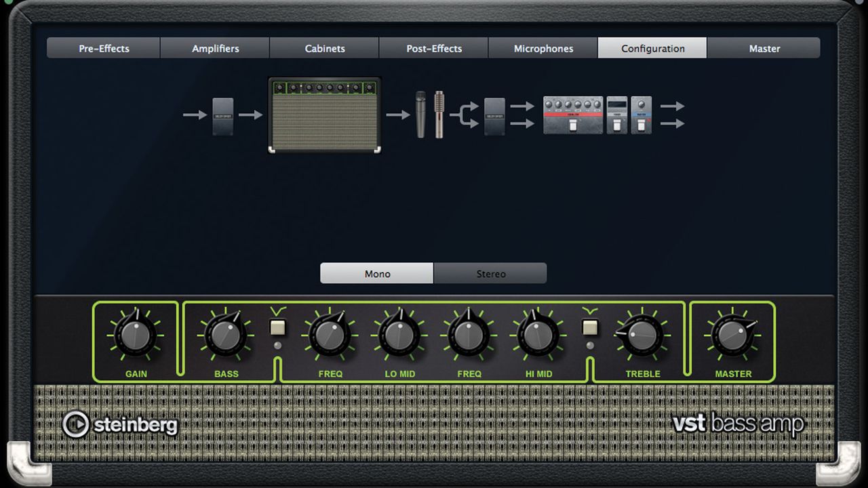Click the VST Bass Amp logo

[x=738, y=424]
